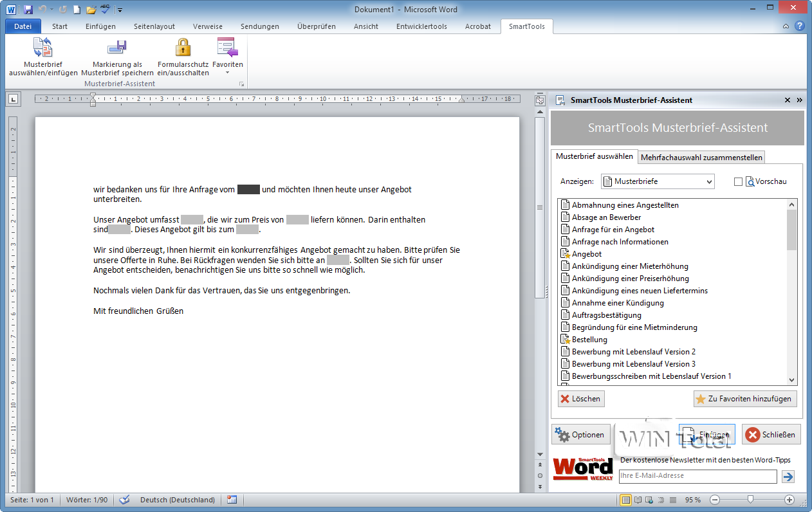Open Customize Quick Access Toolbar dropdown
The width and height of the screenshot is (812, 512).
pyautogui.click(x=120, y=10)
